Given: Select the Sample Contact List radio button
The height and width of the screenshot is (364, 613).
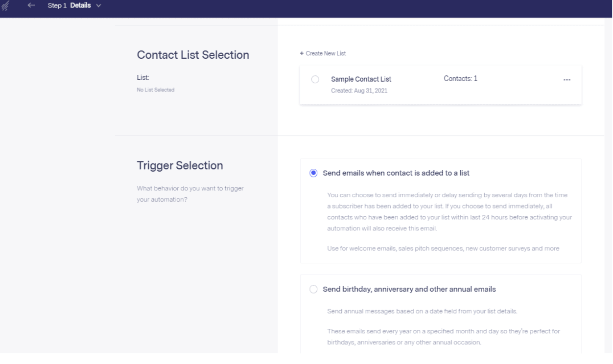Looking at the screenshot, I should [315, 79].
